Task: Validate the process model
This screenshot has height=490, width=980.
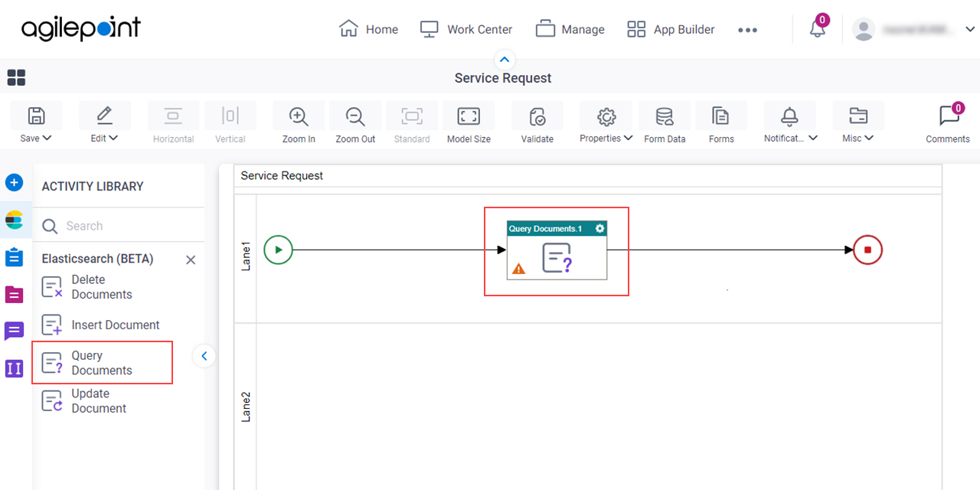Action: pyautogui.click(x=537, y=122)
